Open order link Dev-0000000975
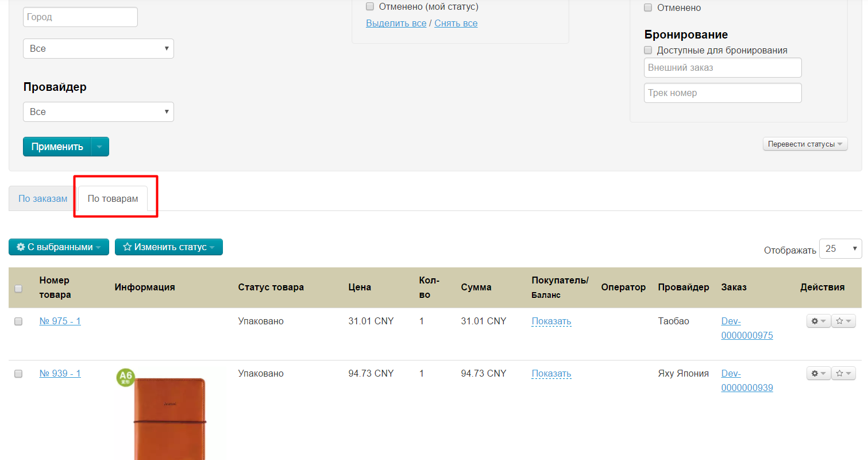Viewport: 868px width, 460px height. (x=746, y=328)
